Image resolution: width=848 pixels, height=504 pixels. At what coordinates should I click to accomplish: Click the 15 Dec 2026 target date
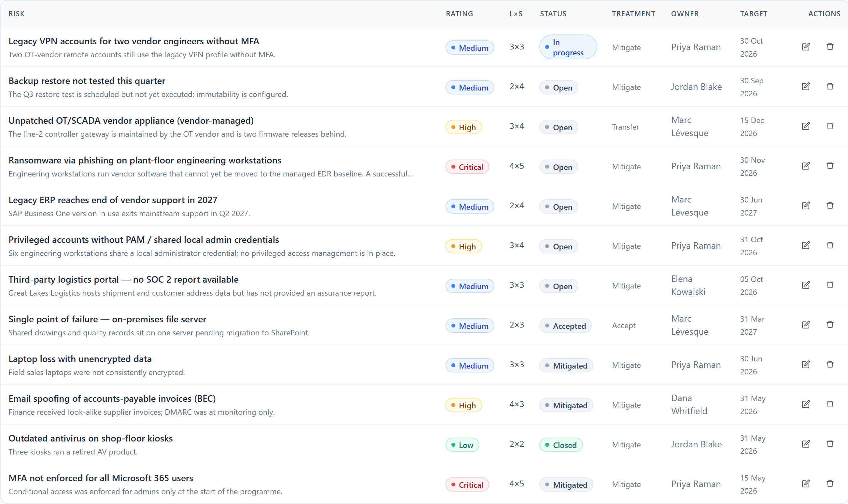[x=752, y=127]
